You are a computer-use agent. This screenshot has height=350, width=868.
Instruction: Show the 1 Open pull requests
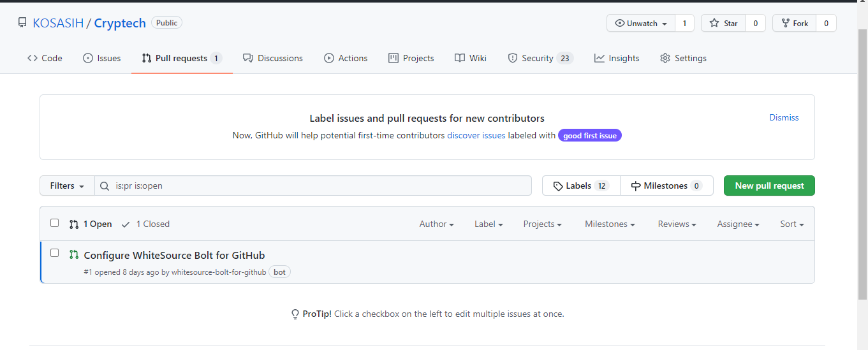(91, 224)
